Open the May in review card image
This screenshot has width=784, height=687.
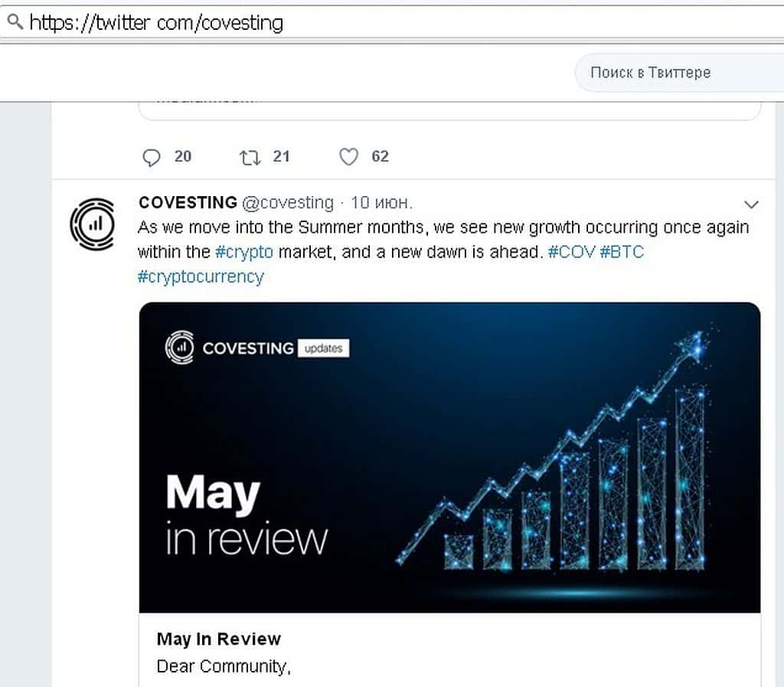pos(449,457)
